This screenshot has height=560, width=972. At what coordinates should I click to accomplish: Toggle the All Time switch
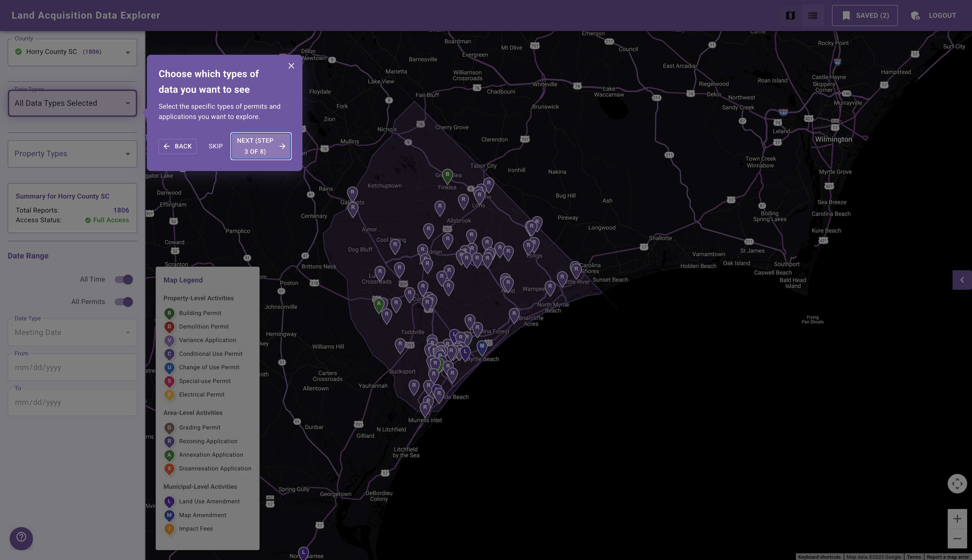click(x=124, y=279)
